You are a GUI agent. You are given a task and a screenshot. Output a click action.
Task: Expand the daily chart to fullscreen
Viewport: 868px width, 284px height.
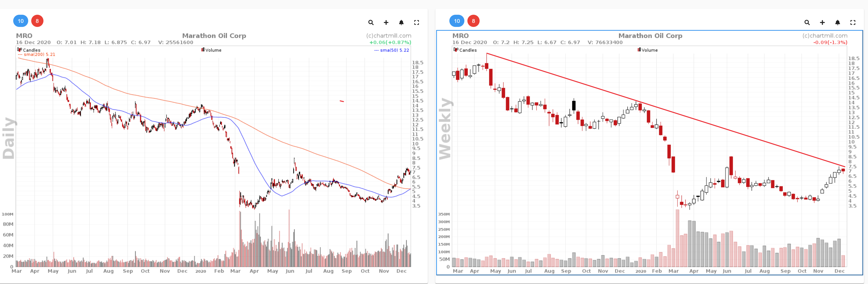(x=417, y=23)
